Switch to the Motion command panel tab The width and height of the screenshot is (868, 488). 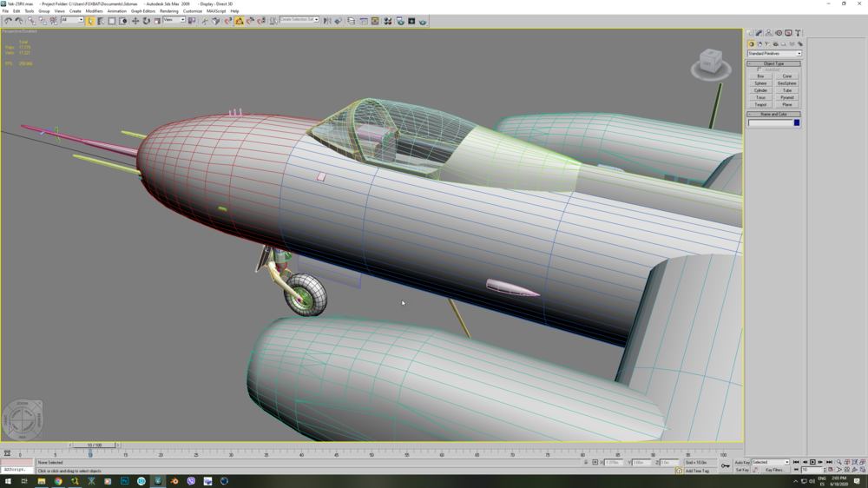tap(779, 33)
